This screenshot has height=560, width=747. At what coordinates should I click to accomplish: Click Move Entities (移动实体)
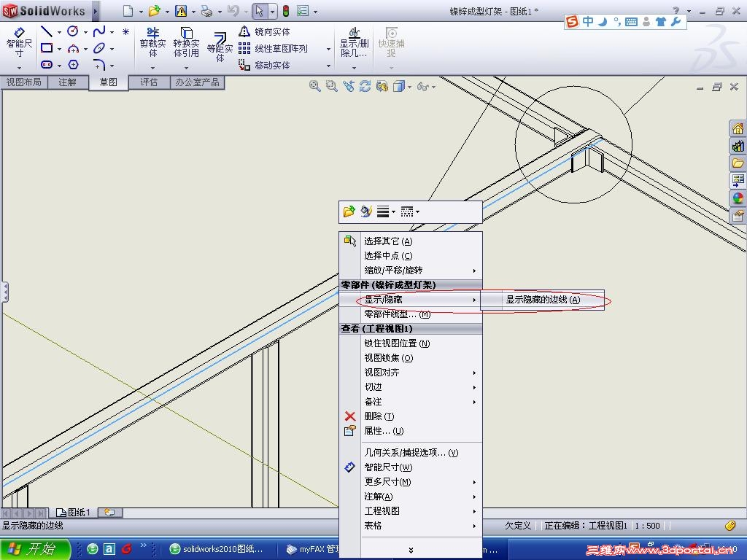pos(264,65)
